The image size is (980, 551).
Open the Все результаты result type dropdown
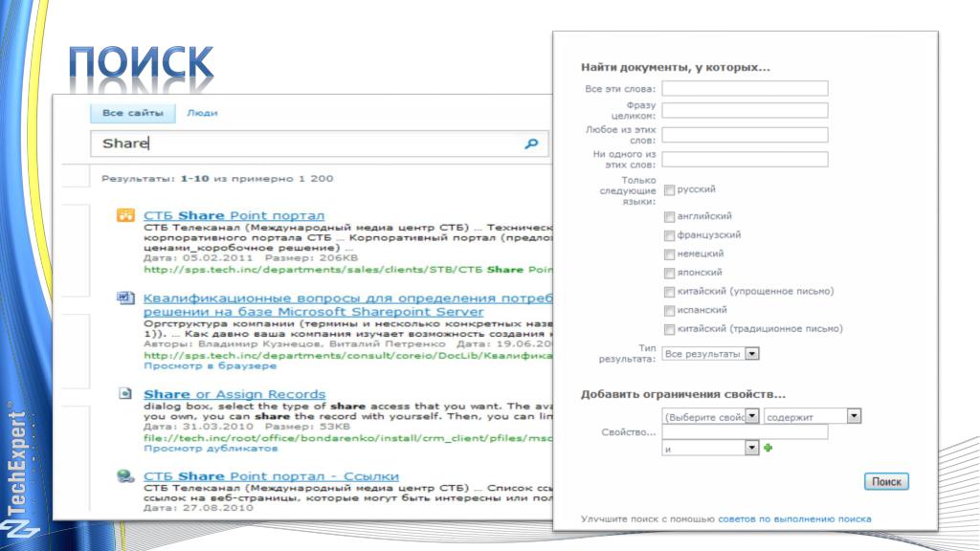pyautogui.click(x=711, y=354)
